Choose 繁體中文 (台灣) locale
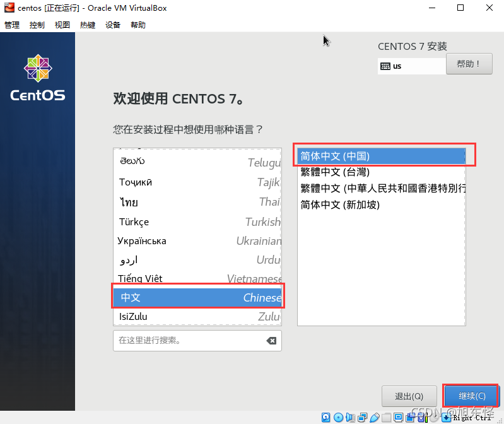 [x=381, y=172]
